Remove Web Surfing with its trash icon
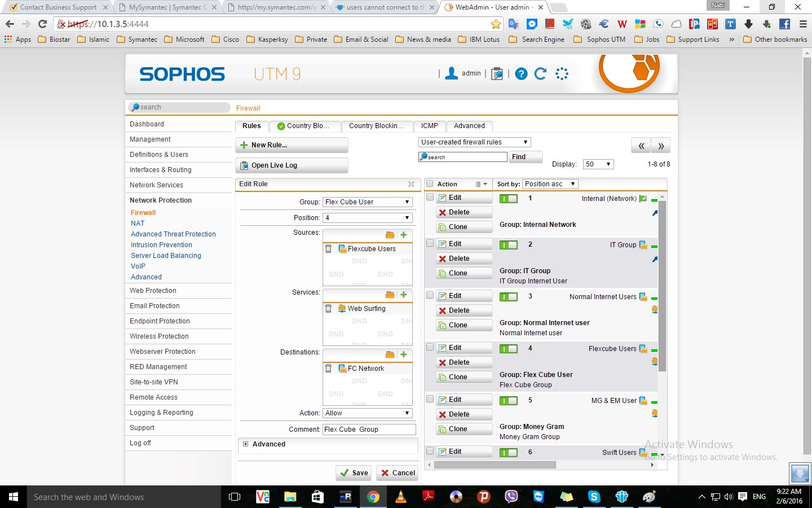812x508 pixels. (x=328, y=308)
